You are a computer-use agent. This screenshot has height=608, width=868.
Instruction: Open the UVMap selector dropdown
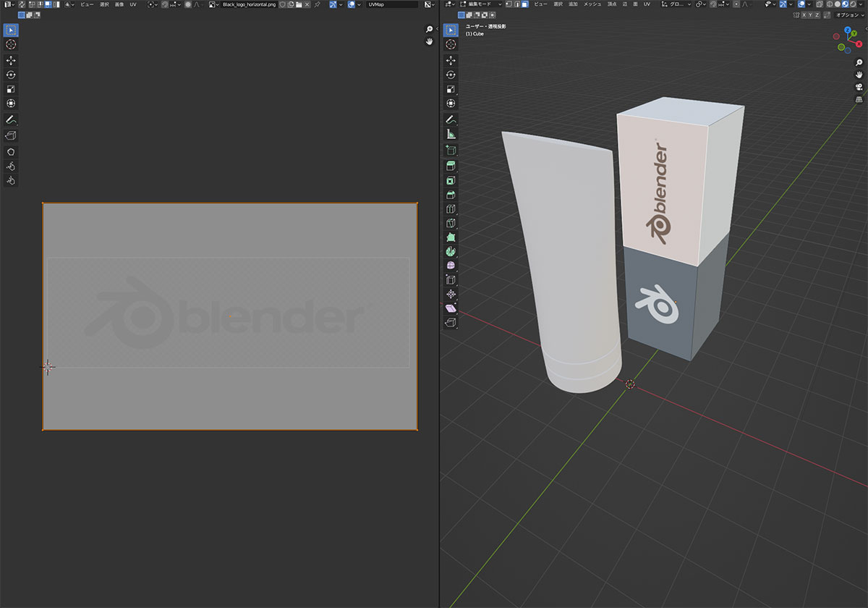(392, 4)
